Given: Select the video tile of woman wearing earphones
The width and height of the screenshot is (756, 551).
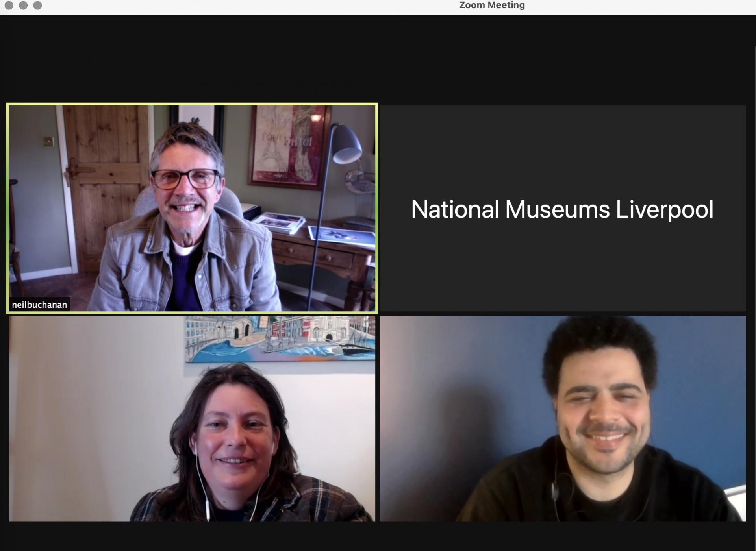Looking at the screenshot, I should 192,418.
